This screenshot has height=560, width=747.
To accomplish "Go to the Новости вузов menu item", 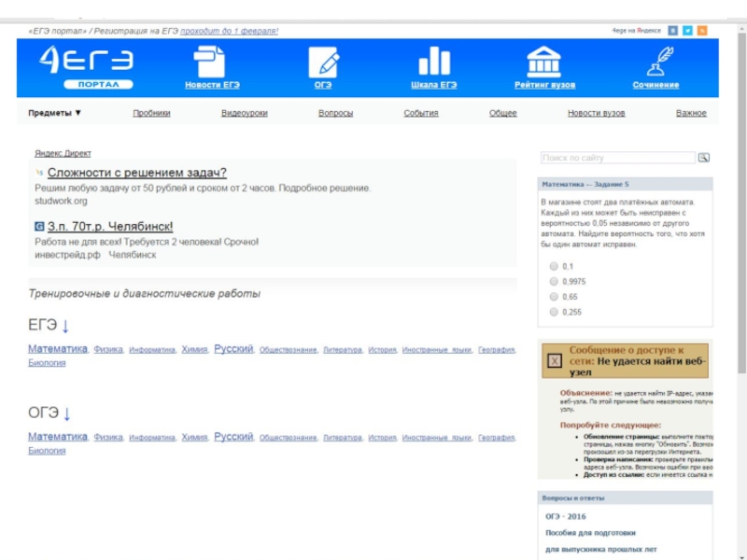I will point(596,113).
